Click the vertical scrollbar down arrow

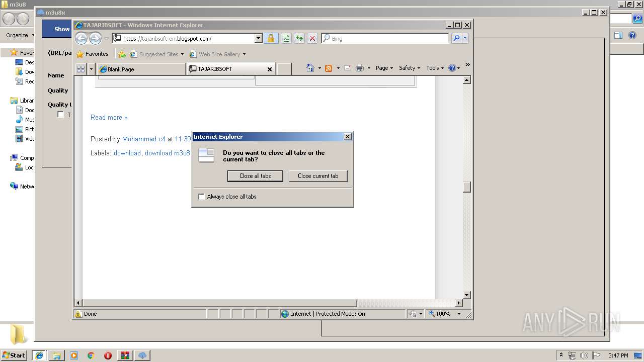(467, 295)
